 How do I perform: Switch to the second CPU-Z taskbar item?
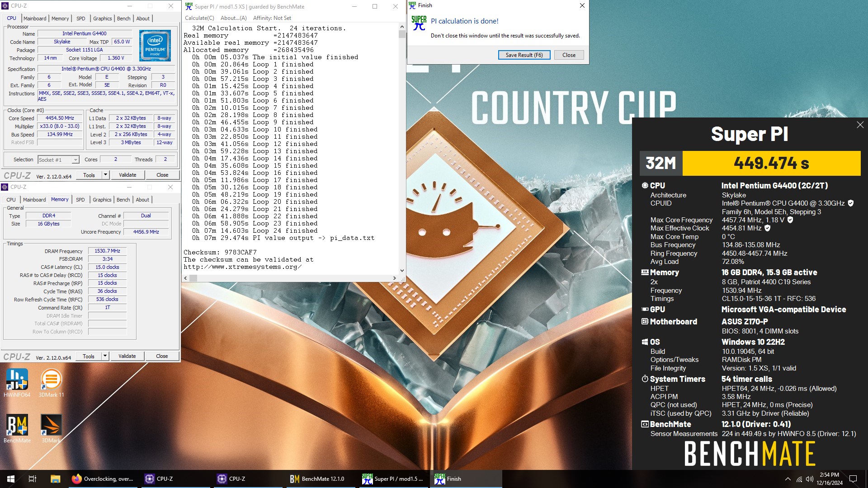[249, 479]
